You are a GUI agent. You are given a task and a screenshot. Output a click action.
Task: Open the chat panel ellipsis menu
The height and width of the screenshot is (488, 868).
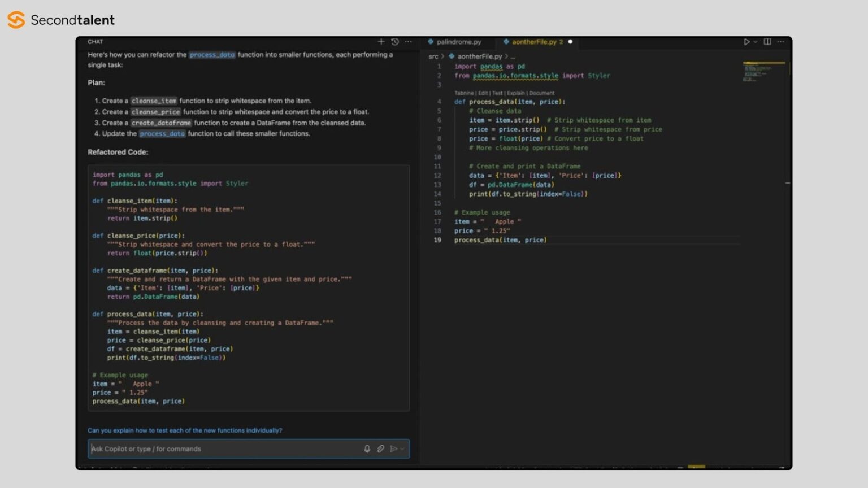(409, 42)
